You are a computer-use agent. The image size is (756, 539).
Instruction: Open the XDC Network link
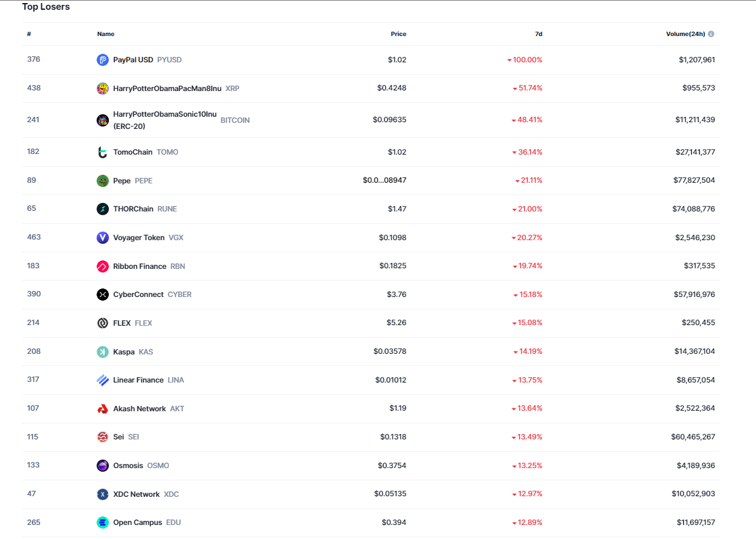(136, 494)
